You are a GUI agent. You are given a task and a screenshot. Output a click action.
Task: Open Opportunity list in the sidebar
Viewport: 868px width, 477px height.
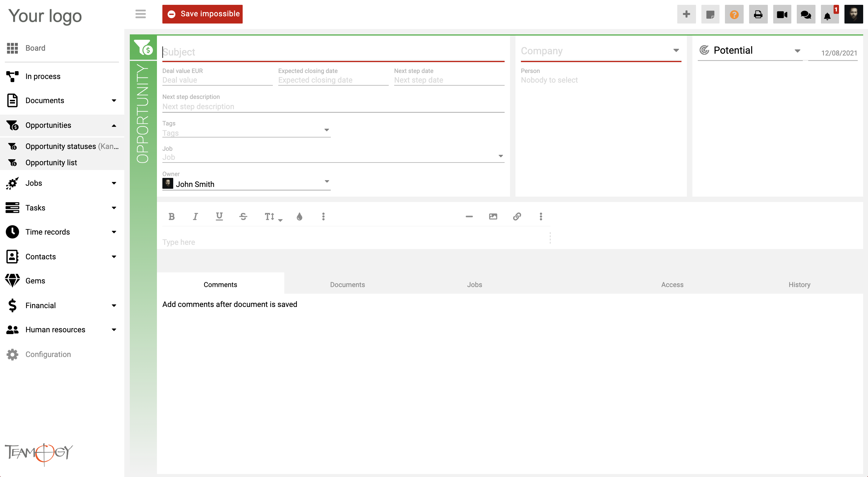(51, 163)
